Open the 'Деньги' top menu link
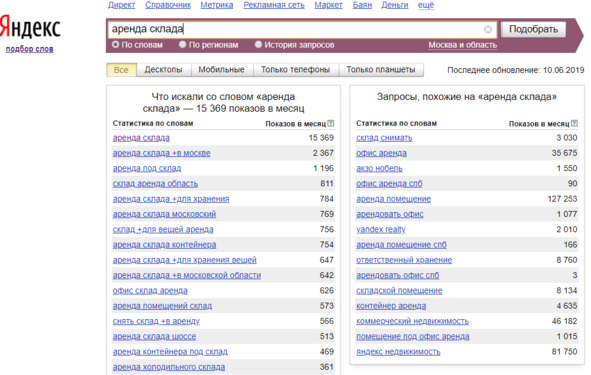 [395, 5]
